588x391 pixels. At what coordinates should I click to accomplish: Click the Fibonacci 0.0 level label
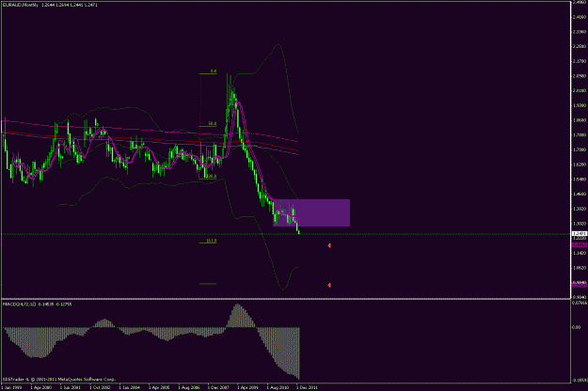tap(214, 70)
